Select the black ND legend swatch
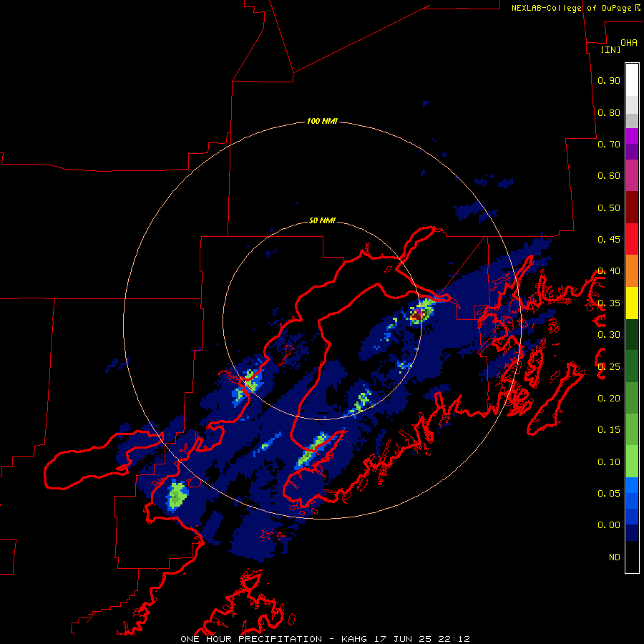The image size is (644, 644). [x=632, y=557]
